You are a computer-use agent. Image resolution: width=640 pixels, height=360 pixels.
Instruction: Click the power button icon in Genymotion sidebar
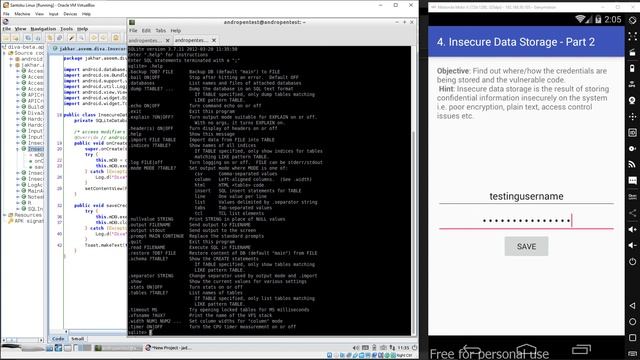coord(632,262)
